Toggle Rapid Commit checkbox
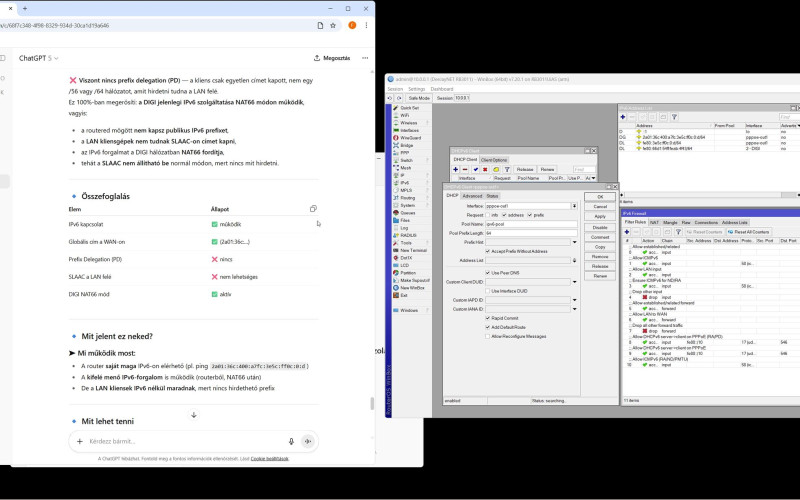The image size is (800, 500). coord(488,318)
